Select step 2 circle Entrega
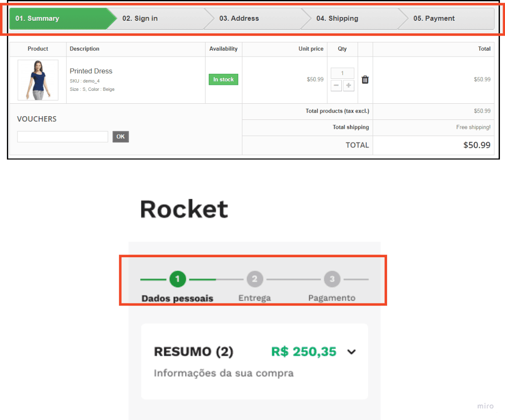 pos(255,279)
